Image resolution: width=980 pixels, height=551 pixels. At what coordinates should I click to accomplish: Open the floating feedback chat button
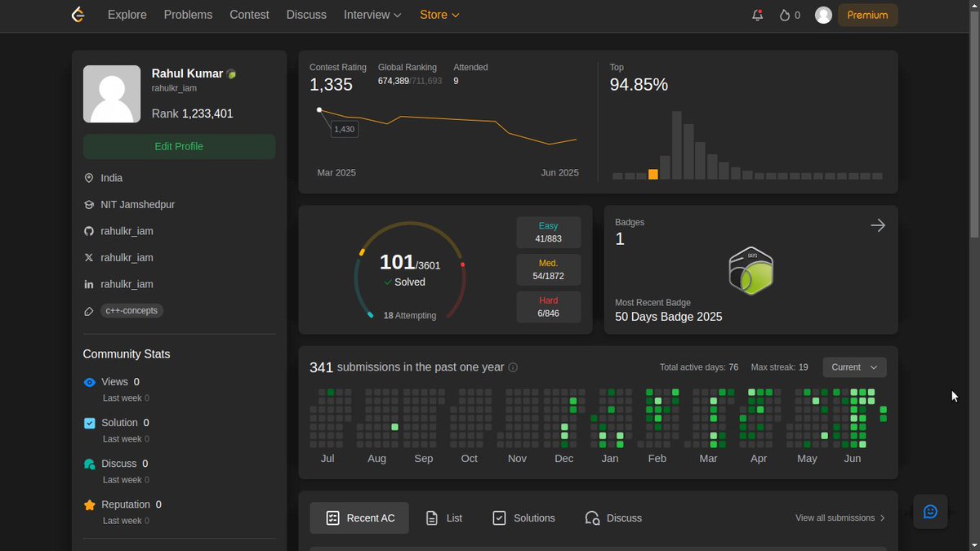tap(930, 512)
